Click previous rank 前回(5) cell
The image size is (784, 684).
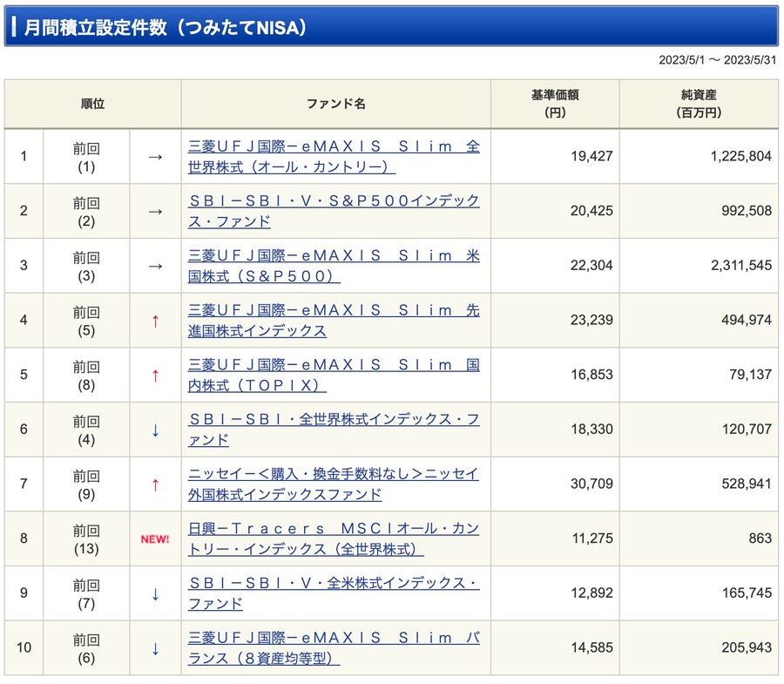[x=86, y=321]
